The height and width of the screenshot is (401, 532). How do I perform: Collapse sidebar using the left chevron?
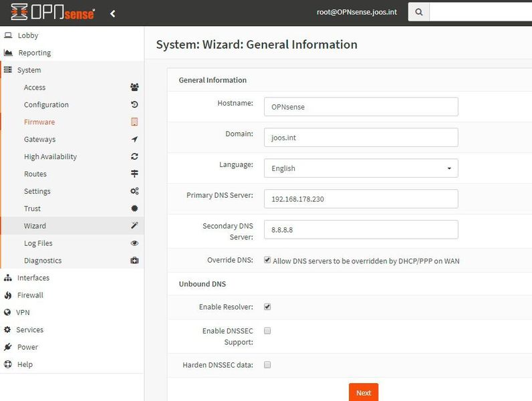(113, 13)
